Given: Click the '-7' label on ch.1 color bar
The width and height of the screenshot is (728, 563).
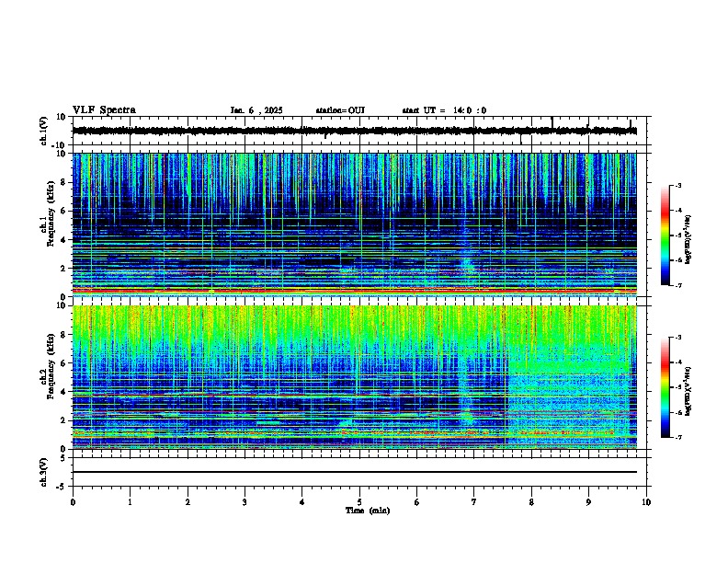Looking at the screenshot, I should (x=677, y=285).
